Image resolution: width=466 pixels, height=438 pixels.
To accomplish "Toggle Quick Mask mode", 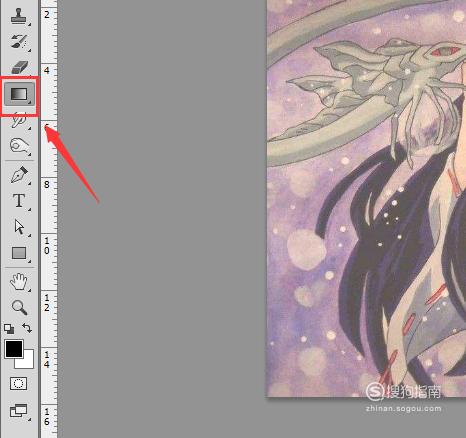I will (x=19, y=384).
